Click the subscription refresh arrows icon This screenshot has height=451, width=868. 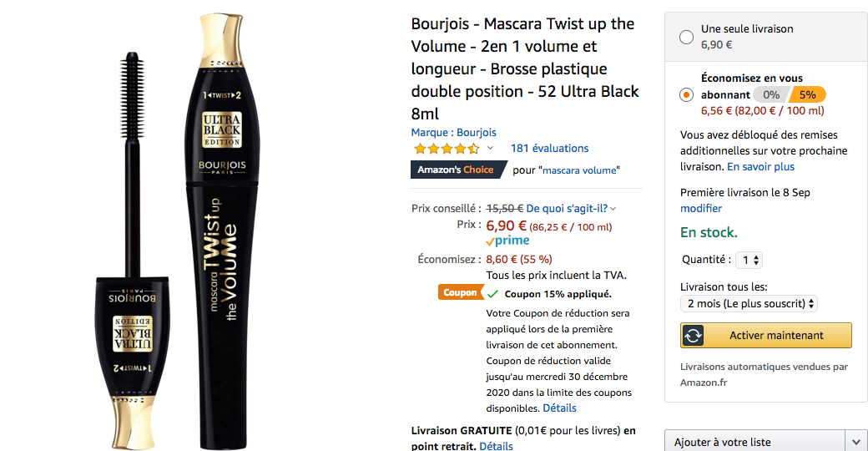coord(693,336)
